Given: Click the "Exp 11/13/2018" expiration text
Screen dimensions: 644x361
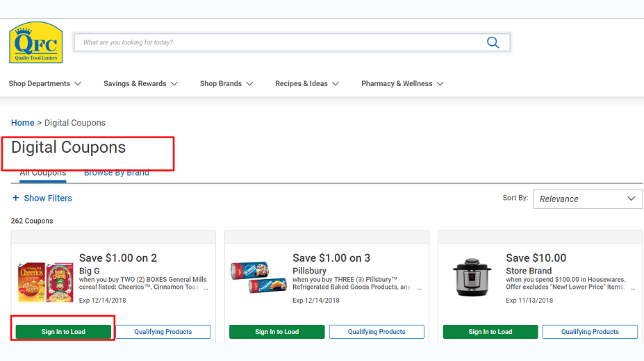Looking at the screenshot, I should [529, 301].
